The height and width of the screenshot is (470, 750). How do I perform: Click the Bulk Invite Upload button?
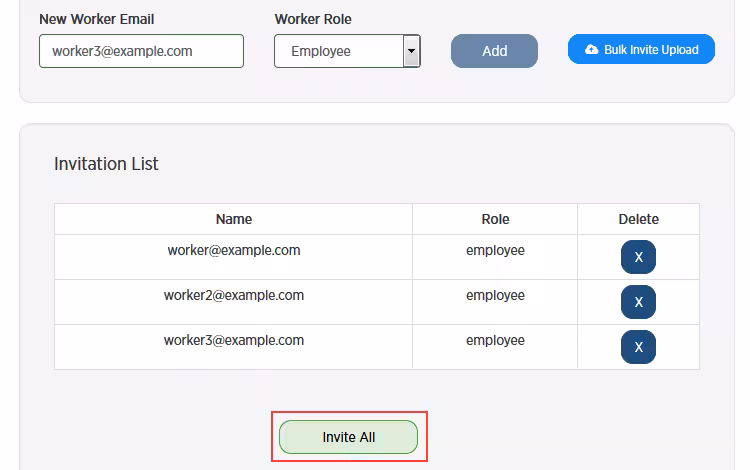coord(641,49)
